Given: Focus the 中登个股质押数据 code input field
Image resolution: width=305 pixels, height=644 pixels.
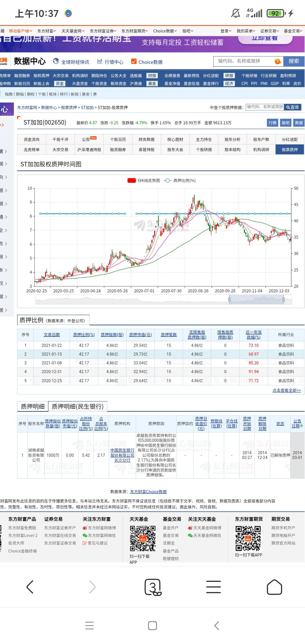Looking at the screenshot, I should [x=265, y=107].
